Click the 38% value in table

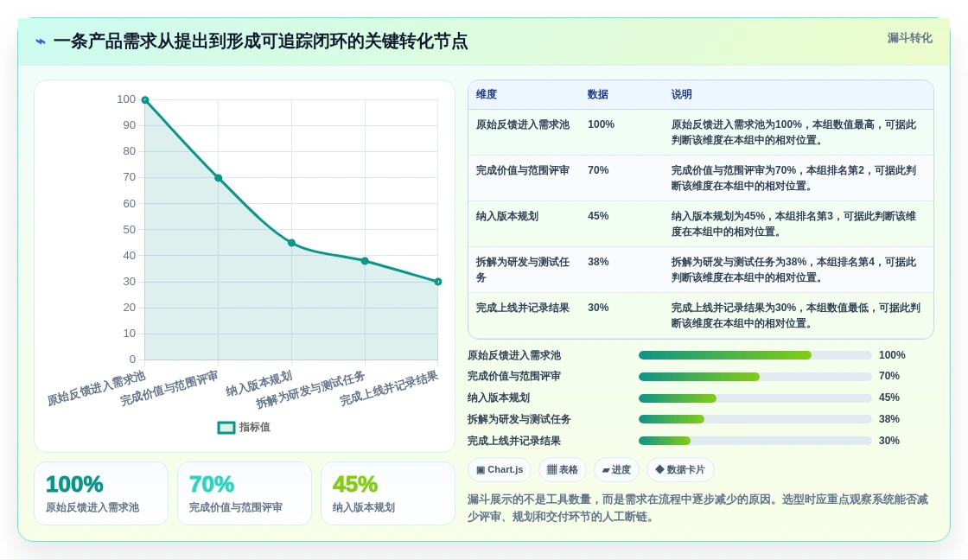click(x=598, y=262)
